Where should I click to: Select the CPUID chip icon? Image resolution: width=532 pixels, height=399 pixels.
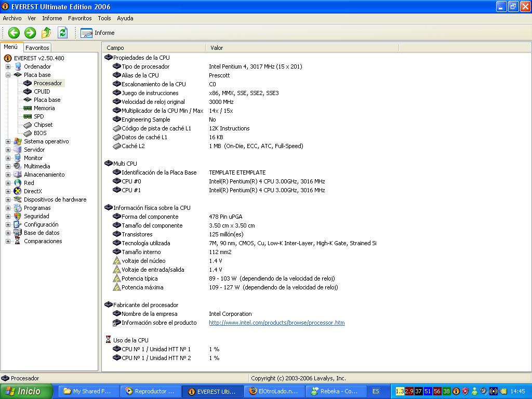pos(28,91)
